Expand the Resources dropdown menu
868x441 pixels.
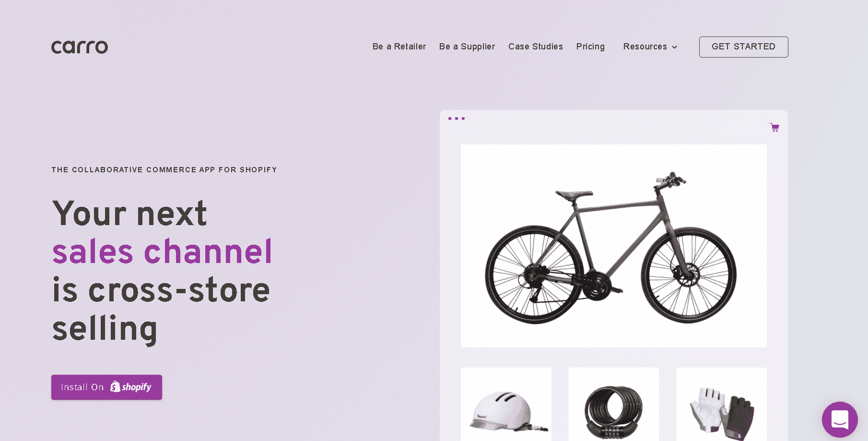pos(650,47)
